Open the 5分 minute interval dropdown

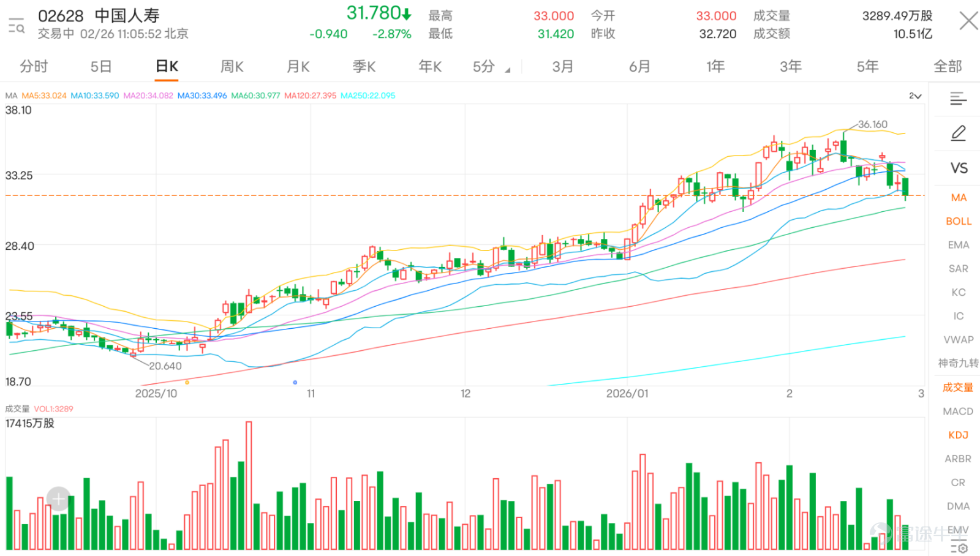[491, 67]
